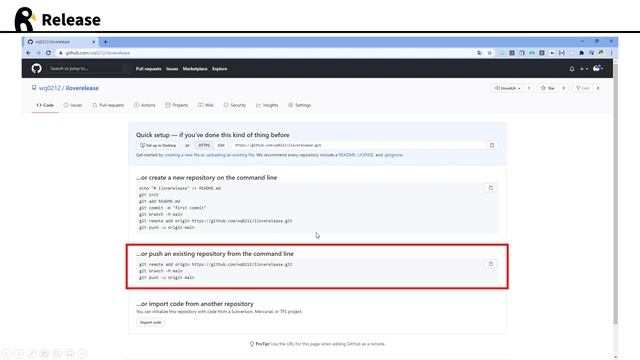
Task: Bookmark page with address bar star
Action: pos(489,53)
